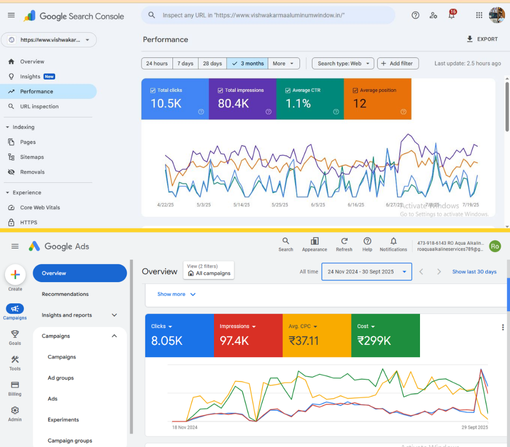Open Google Ads Appearance icon

[x=314, y=244]
